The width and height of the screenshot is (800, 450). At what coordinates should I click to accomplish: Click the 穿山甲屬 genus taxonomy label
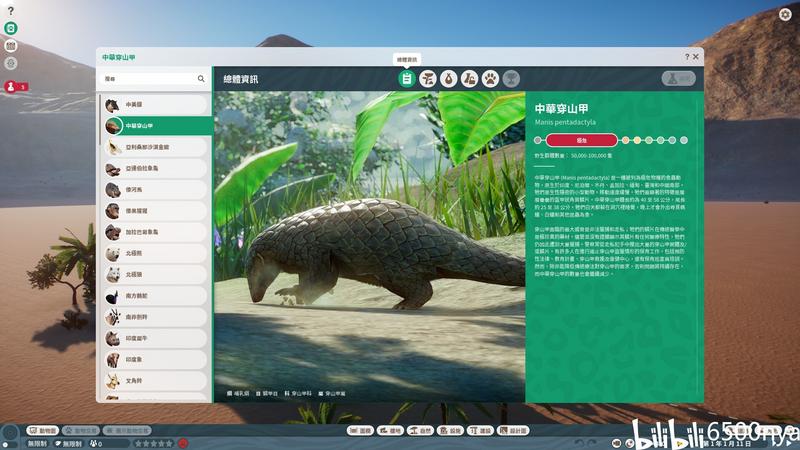332,393
